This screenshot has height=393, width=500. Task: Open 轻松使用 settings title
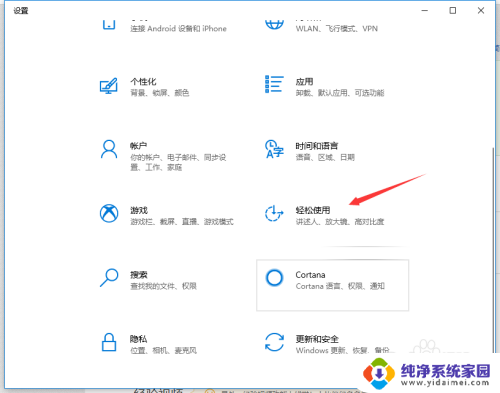tap(313, 210)
